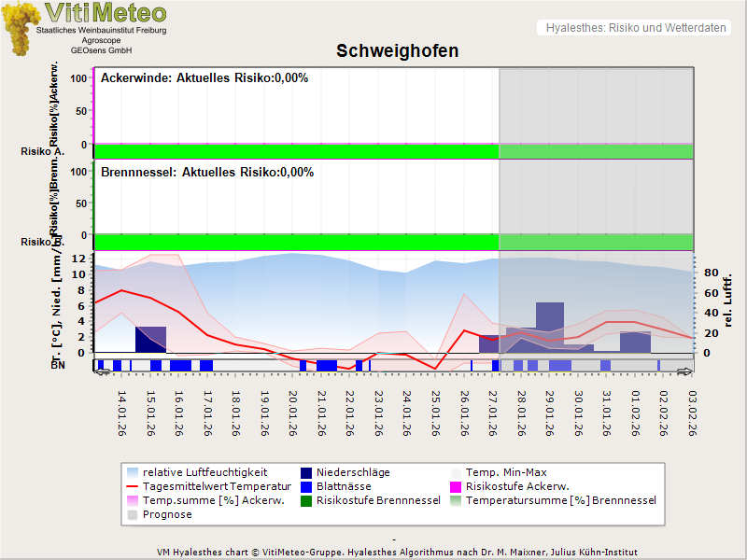Select the relative Luftfeuchtigkeit legend icon

coord(133,472)
